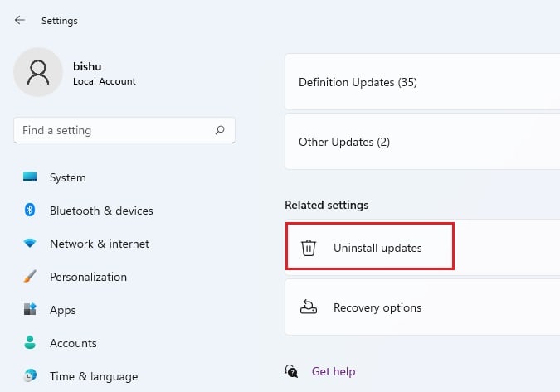Screen dimensions: 560x392
Task: Click the Bluetooth icon in sidebar
Action: 30,211
